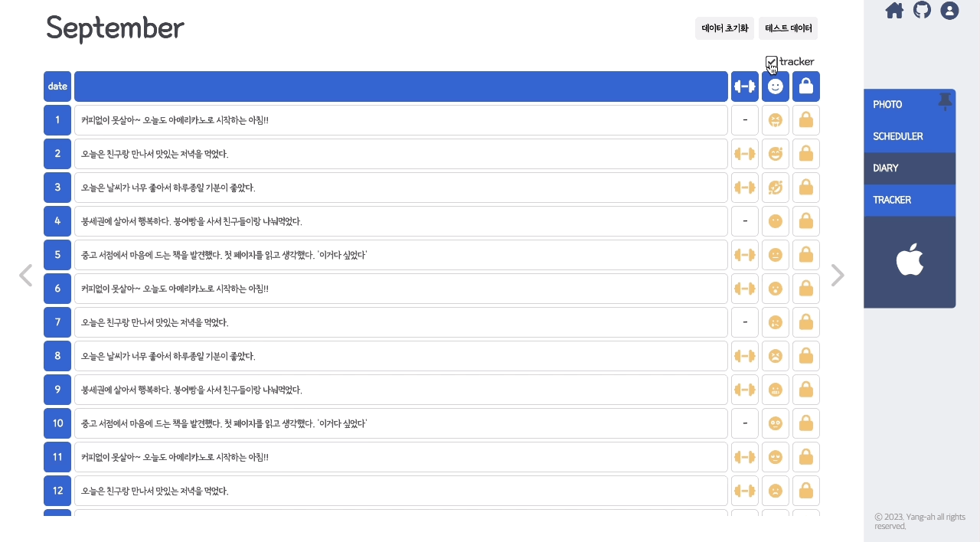Go to next month with right chevron
The height and width of the screenshot is (542, 980).
(838, 276)
